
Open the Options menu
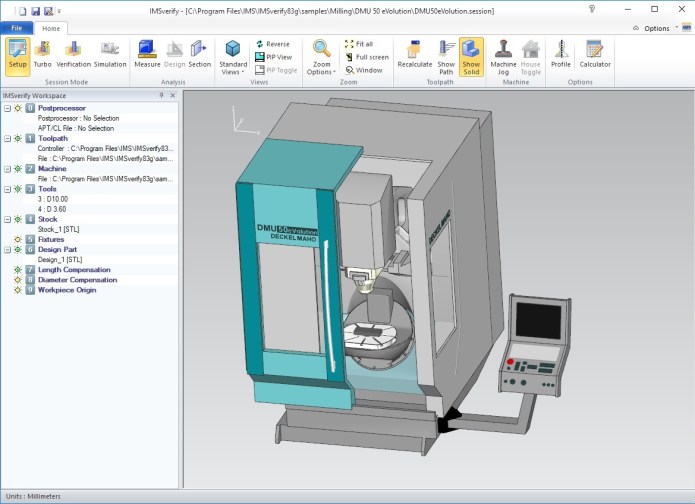tap(656, 28)
